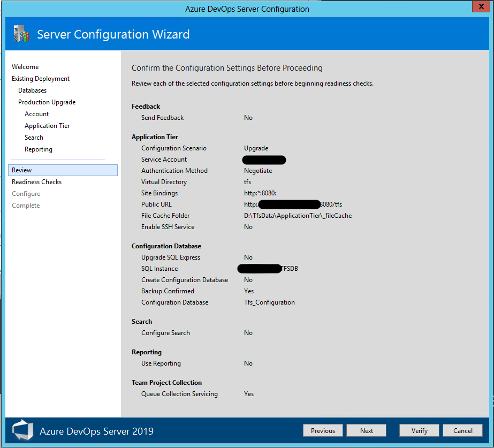Click Next to begin readiness checks
Screen dimensions: 494x448
click(366, 430)
